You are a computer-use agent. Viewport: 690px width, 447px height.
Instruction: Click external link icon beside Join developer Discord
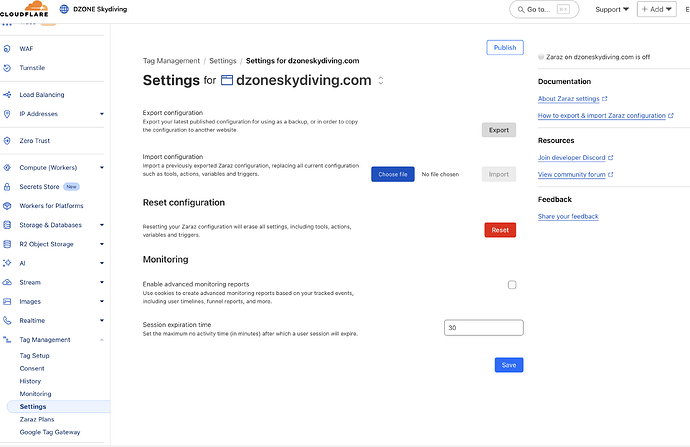610,158
